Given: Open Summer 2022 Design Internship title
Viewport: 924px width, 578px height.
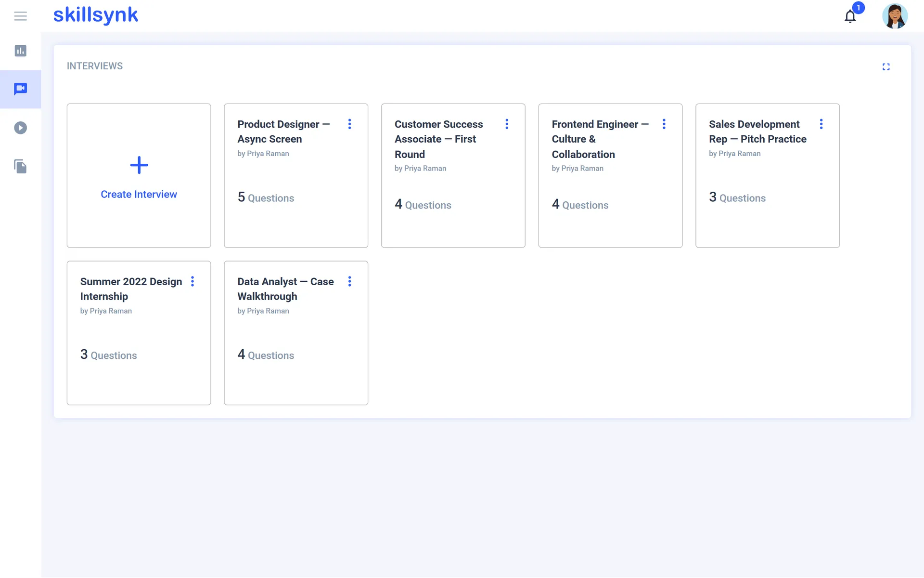Looking at the screenshot, I should pos(131,289).
